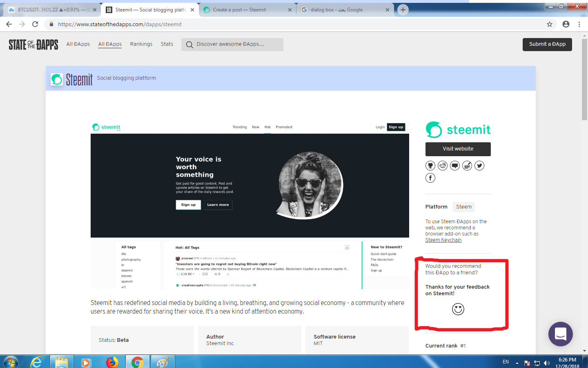Click the MIT software license value

(x=318, y=343)
